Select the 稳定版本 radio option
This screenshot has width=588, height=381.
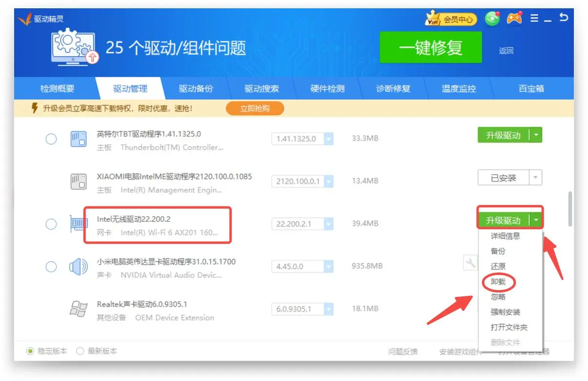tap(30, 351)
